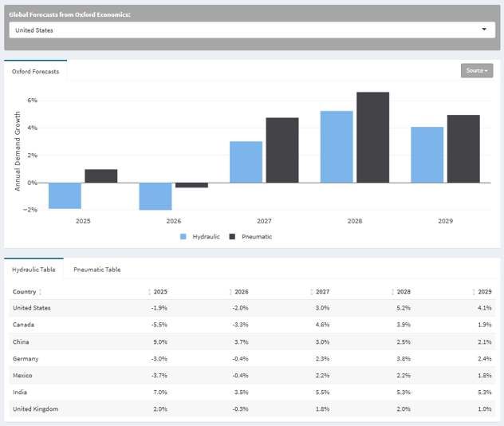This screenshot has height=426, width=504.
Task: Click the 2028 Pneumatic bar in chart
Action: click(372, 137)
